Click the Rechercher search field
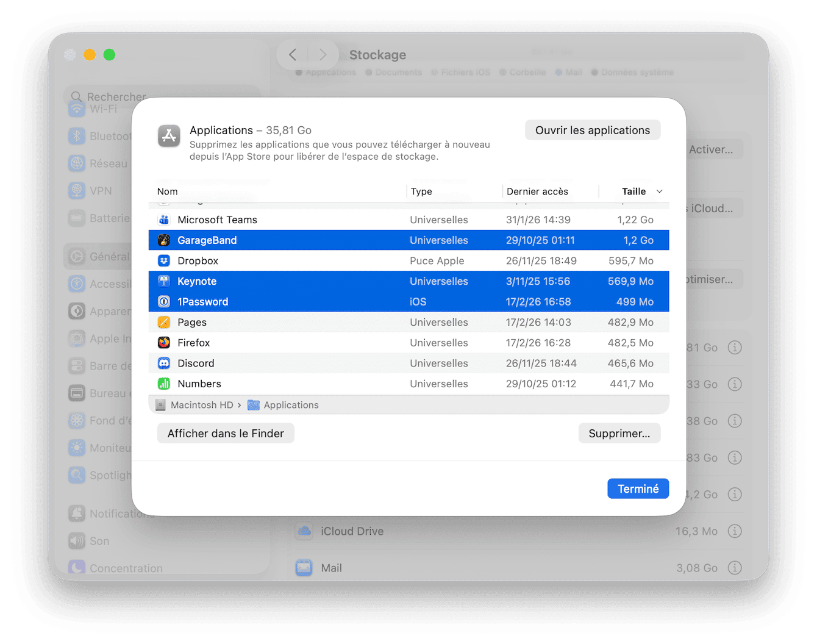Image resolution: width=817 pixels, height=644 pixels. pyautogui.click(x=162, y=97)
